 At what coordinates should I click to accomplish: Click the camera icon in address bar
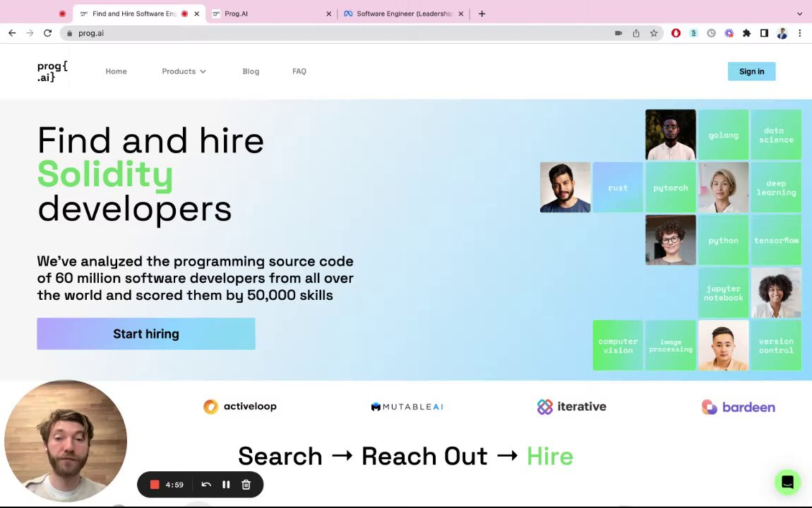pos(619,33)
